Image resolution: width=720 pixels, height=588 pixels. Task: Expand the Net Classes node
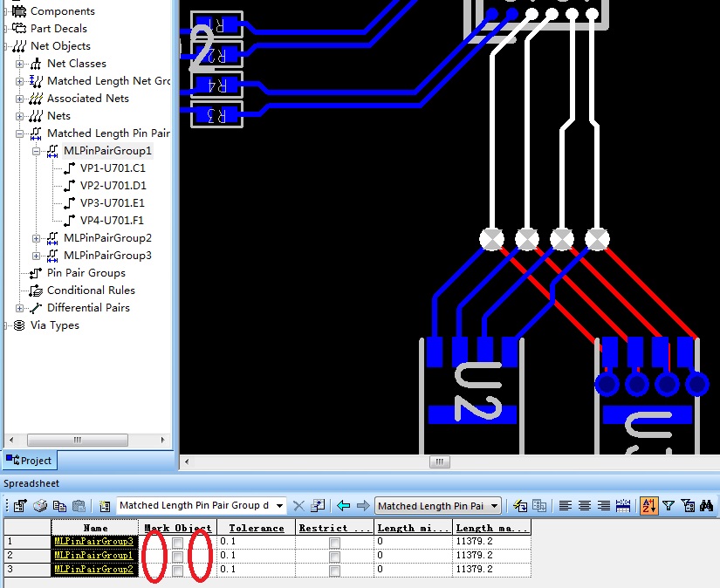tap(19, 64)
